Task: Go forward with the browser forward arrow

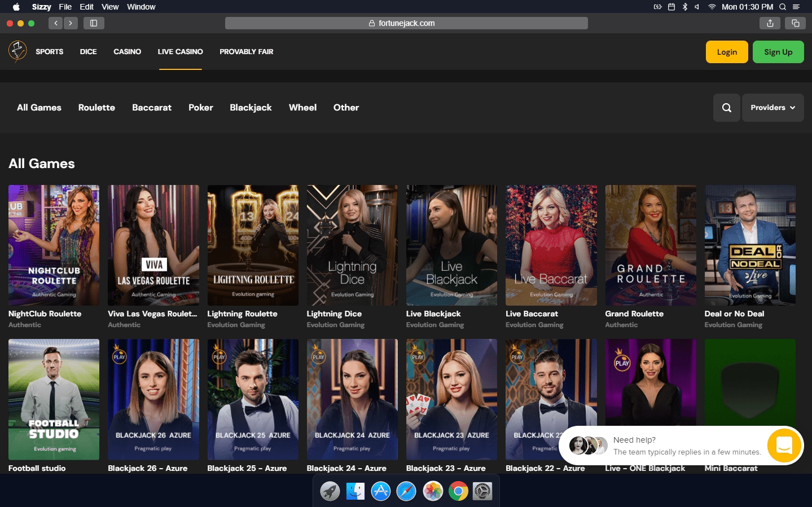Action: click(x=71, y=23)
